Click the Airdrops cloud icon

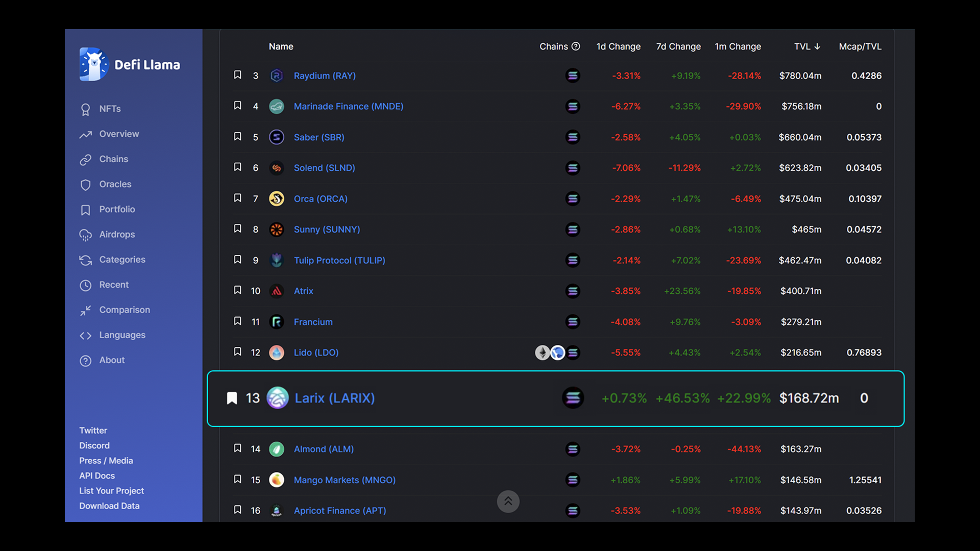tap(85, 235)
